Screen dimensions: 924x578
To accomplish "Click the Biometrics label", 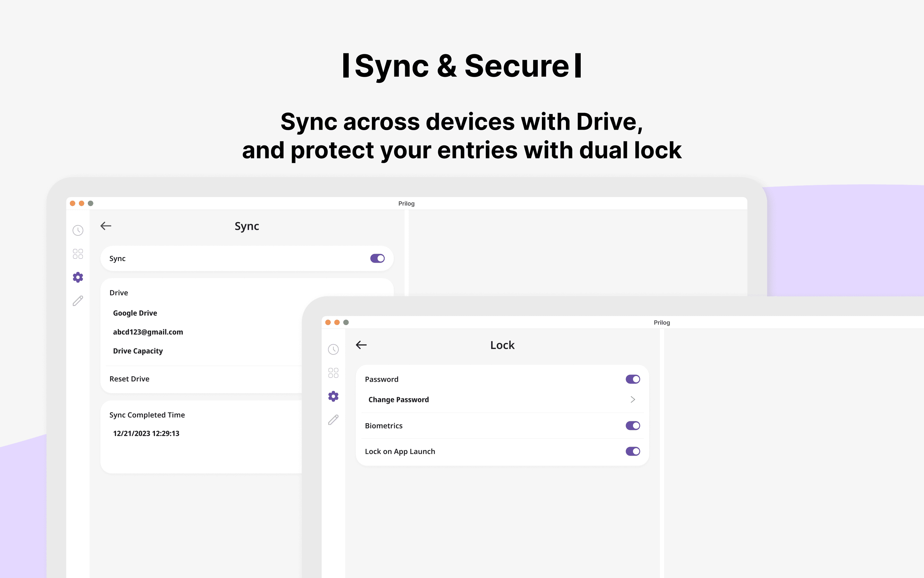I will pyautogui.click(x=384, y=426).
